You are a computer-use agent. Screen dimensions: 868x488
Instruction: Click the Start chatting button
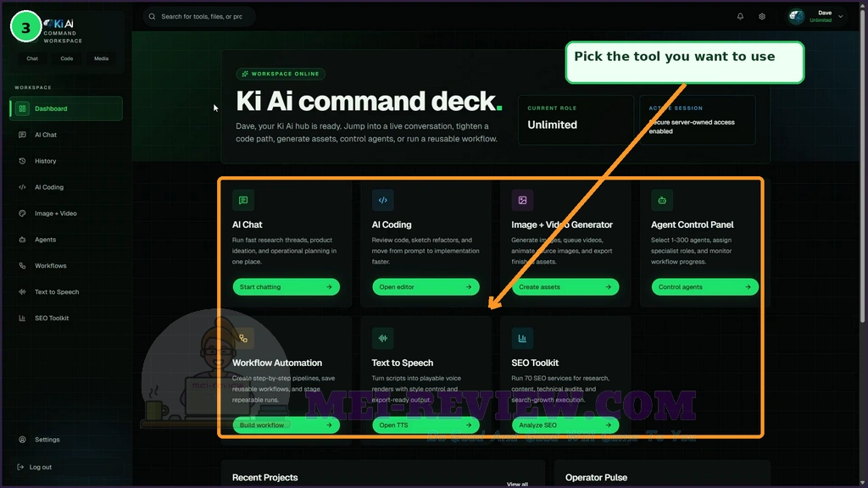click(287, 286)
